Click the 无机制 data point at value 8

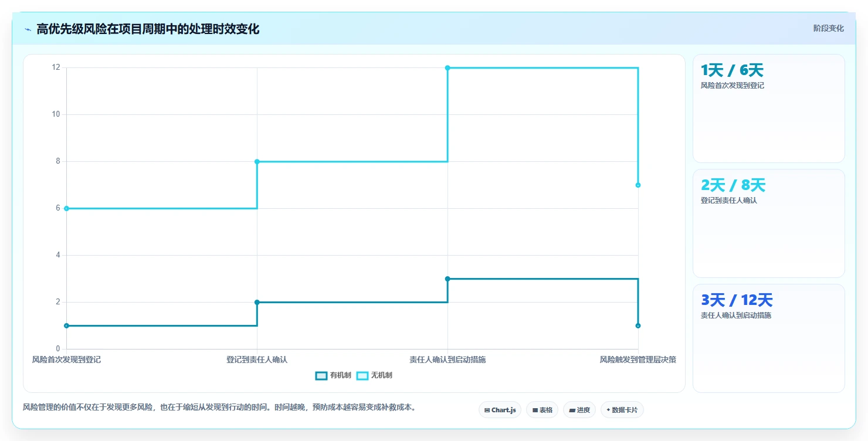(x=257, y=161)
